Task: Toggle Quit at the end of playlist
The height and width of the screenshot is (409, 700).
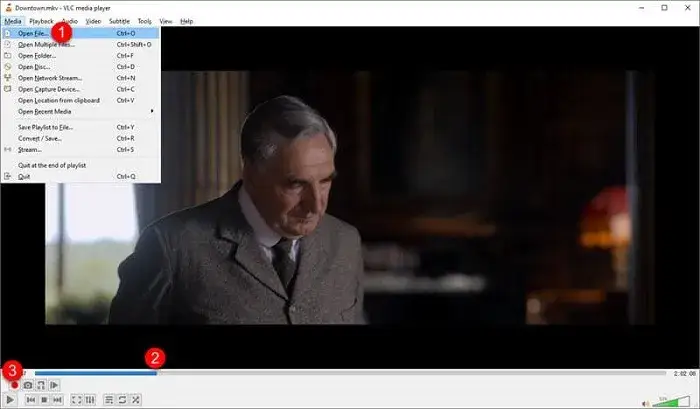Action: (80, 165)
